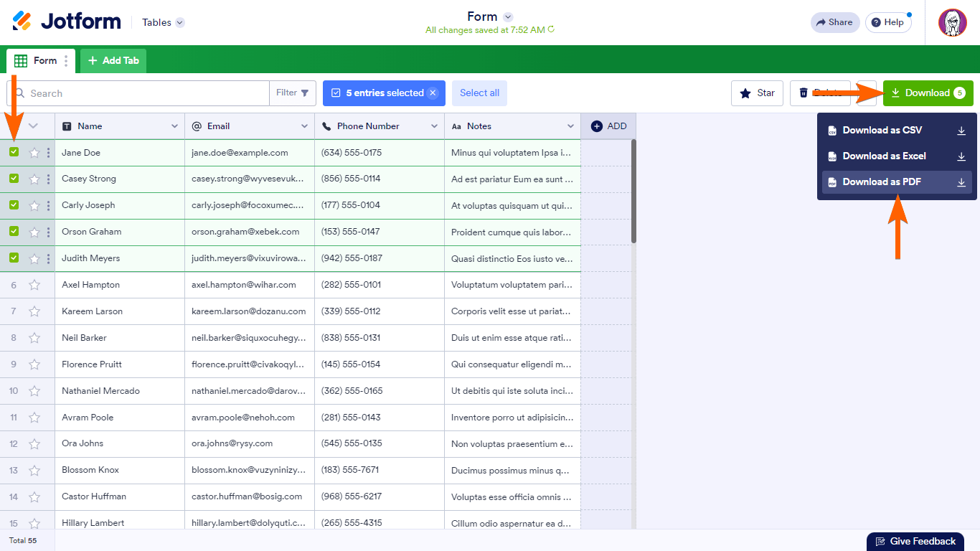
Task: Star the Casey Strong row
Action: point(34,179)
